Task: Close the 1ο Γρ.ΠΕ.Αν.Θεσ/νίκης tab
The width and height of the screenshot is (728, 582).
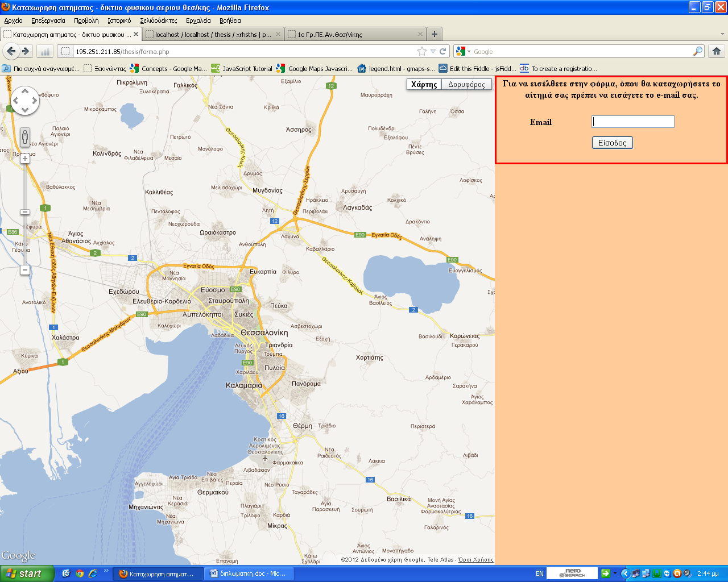Action: coord(420,34)
